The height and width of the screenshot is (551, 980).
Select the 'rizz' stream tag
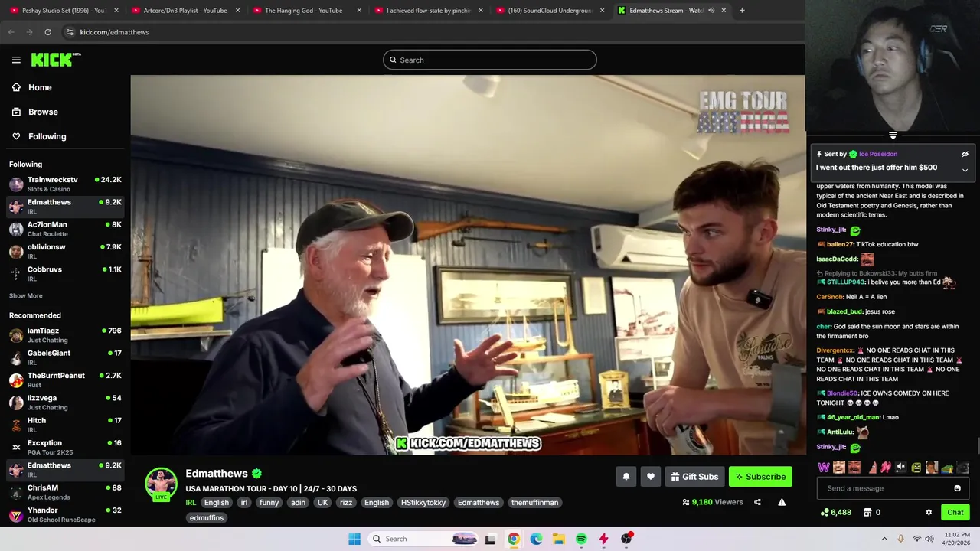[346, 503]
